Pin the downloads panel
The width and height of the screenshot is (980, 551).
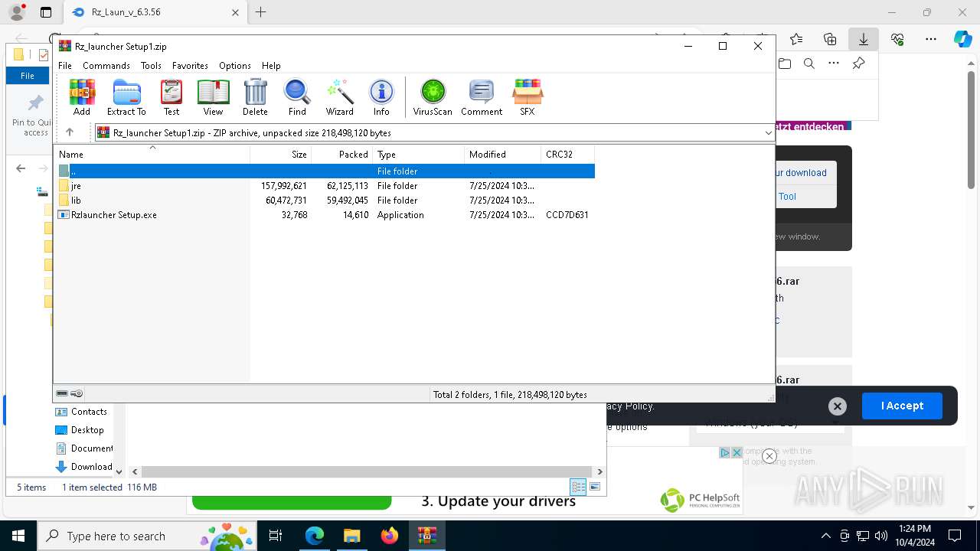[859, 64]
